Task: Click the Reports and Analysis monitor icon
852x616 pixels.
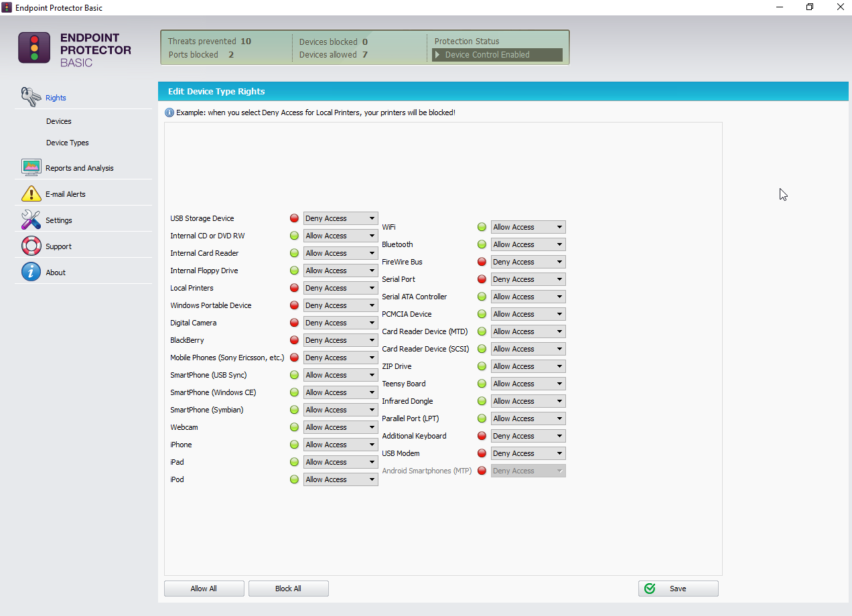Action: [x=31, y=167]
